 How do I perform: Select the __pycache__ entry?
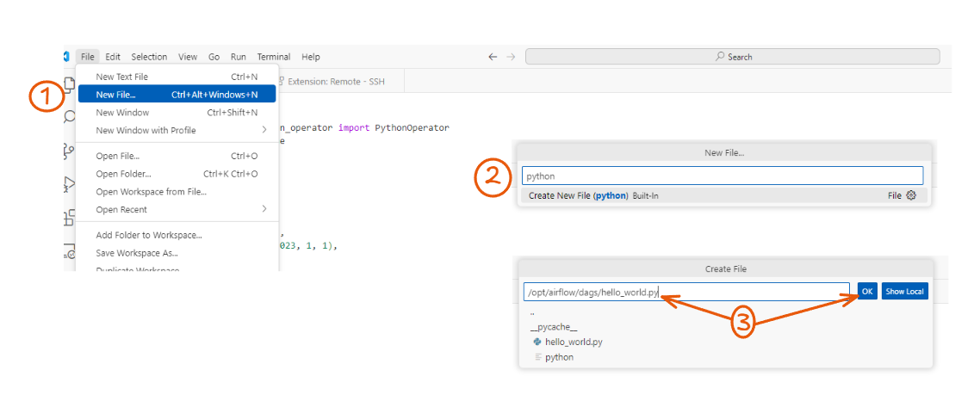pos(726,327)
